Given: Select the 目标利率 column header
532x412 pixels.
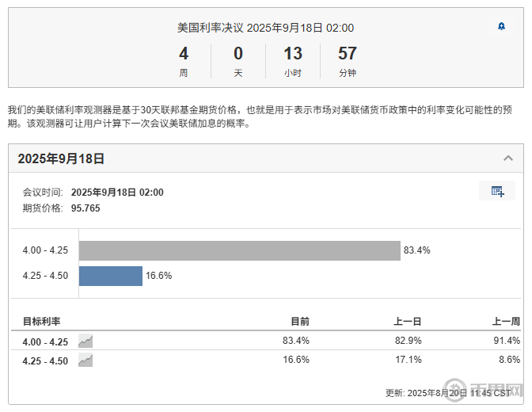Looking at the screenshot, I should click(41, 321).
